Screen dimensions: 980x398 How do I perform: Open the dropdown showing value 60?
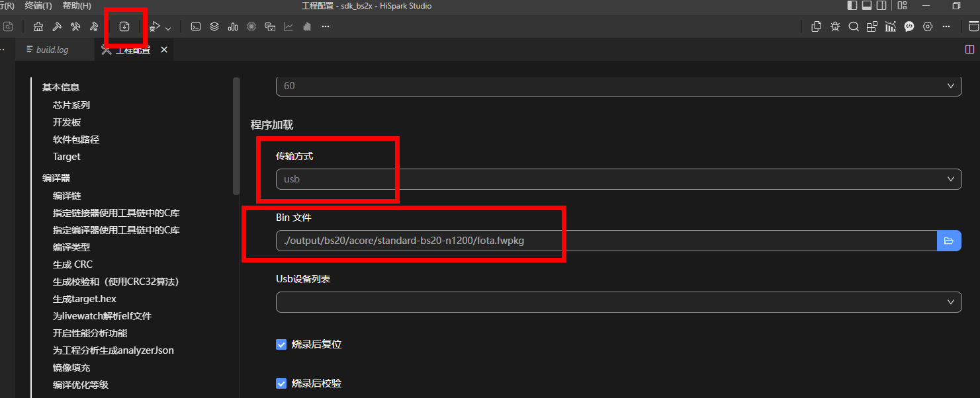[618, 86]
